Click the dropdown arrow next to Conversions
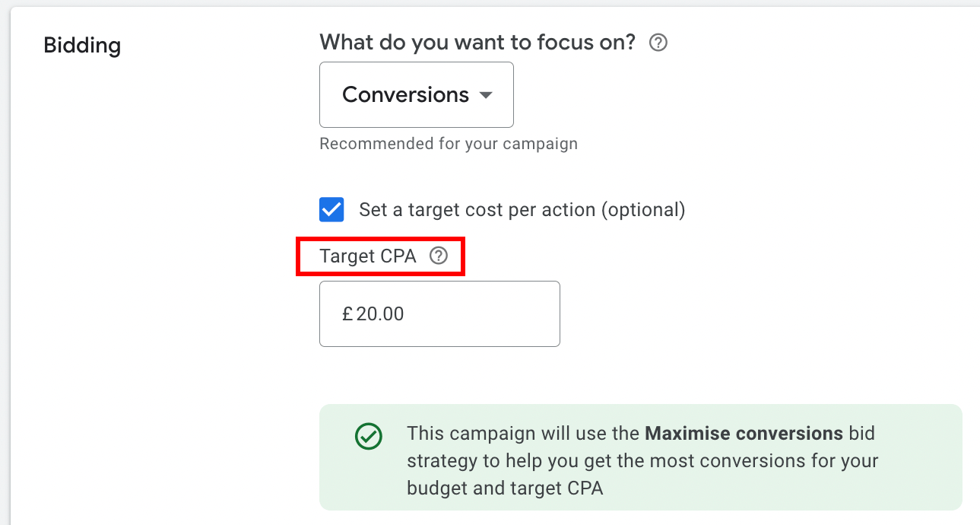 486,95
